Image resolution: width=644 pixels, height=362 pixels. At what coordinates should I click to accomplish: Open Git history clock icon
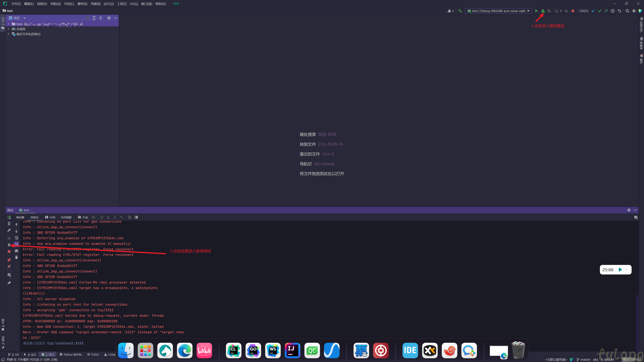(x=612, y=11)
